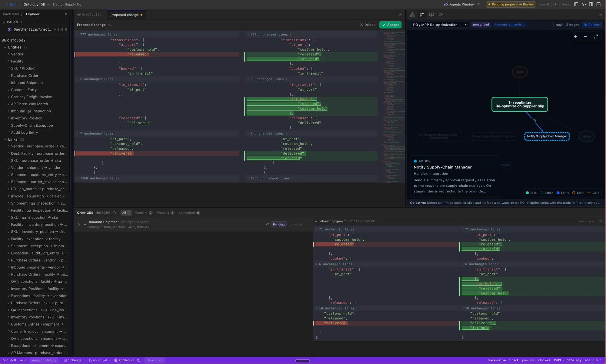Select the Notify Supply-Chain Manager action node

tap(547, 136)
